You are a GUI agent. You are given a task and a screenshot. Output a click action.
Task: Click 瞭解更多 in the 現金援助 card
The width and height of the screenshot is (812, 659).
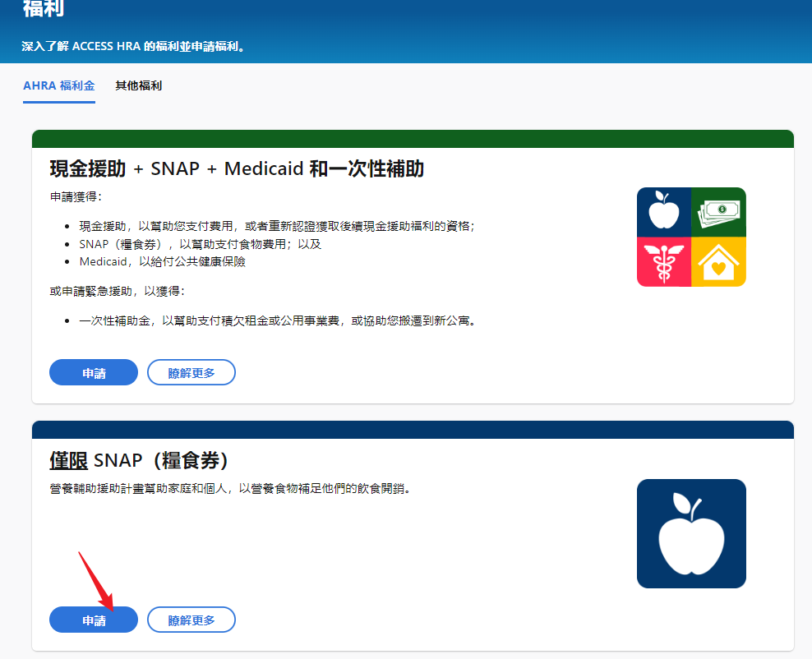pyautogui.click(x=191, y=373)
